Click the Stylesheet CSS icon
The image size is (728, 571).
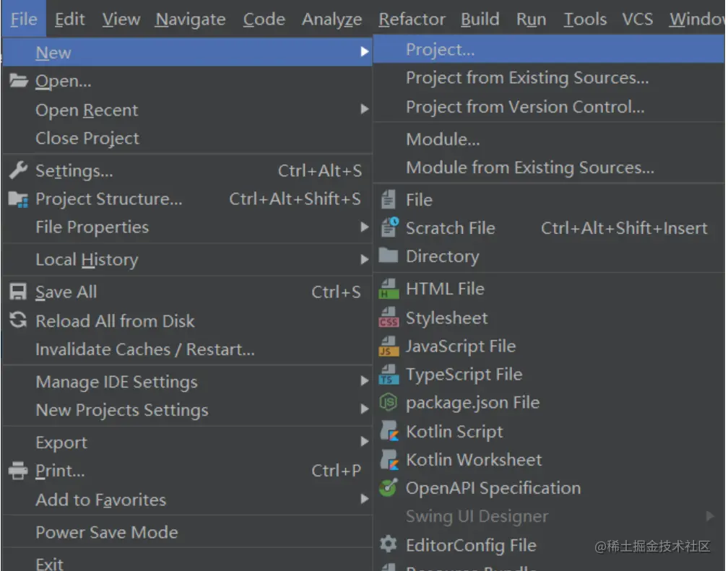pos(389,318)
